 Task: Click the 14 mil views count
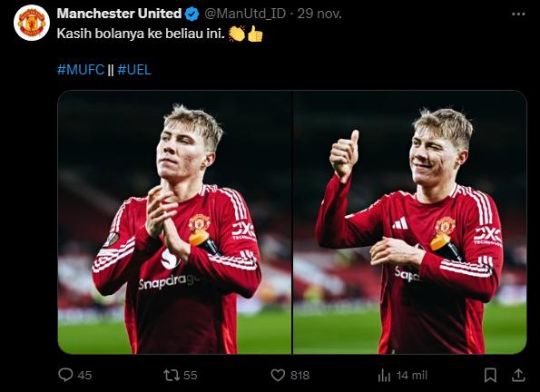pos(411,375)
